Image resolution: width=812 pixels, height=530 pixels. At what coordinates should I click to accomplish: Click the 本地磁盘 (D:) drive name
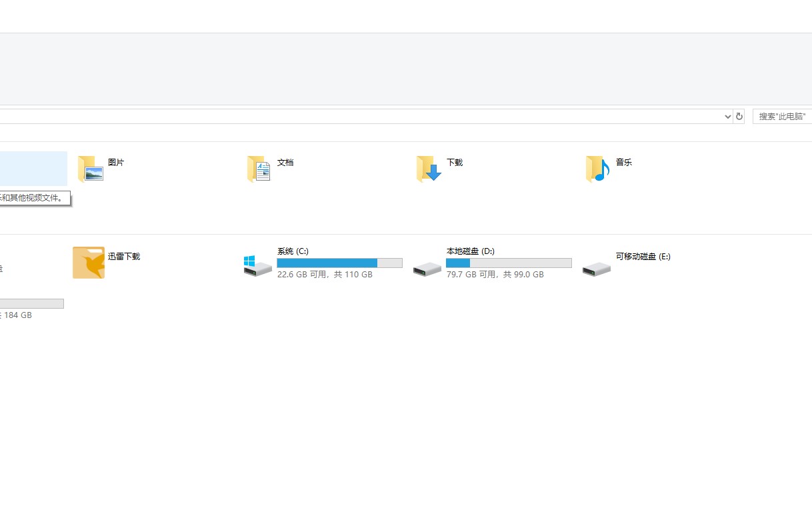471,251
